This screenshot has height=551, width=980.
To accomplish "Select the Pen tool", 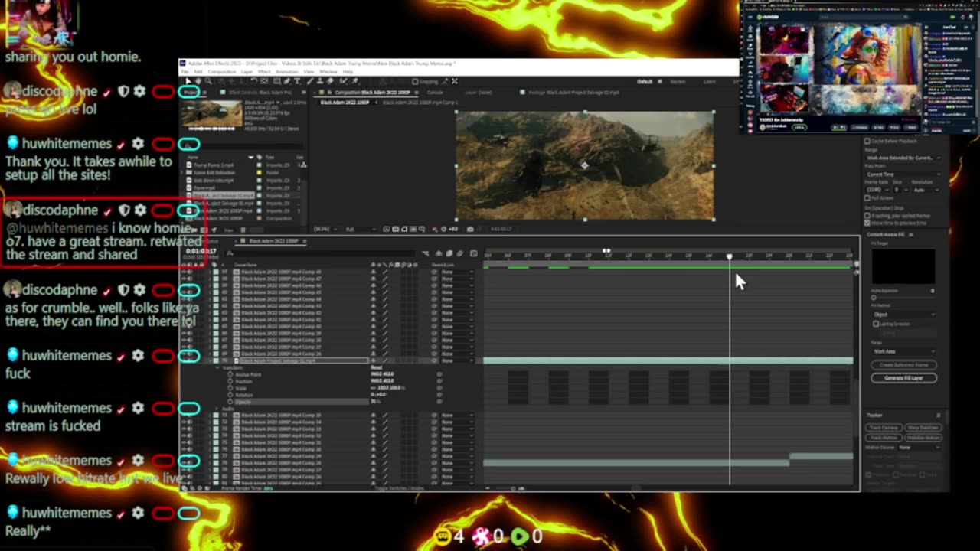I will (x=287, y=81).
